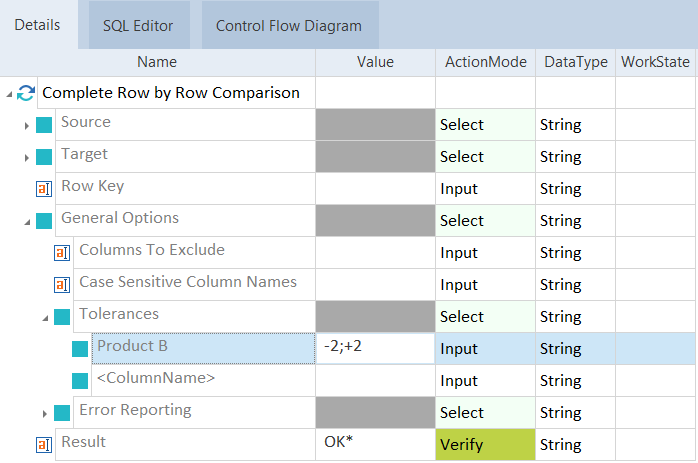This screenshot has height=463, width=698.
Task: Click the teal icon beside <ColumnName>
Action: tap(80, 381)
